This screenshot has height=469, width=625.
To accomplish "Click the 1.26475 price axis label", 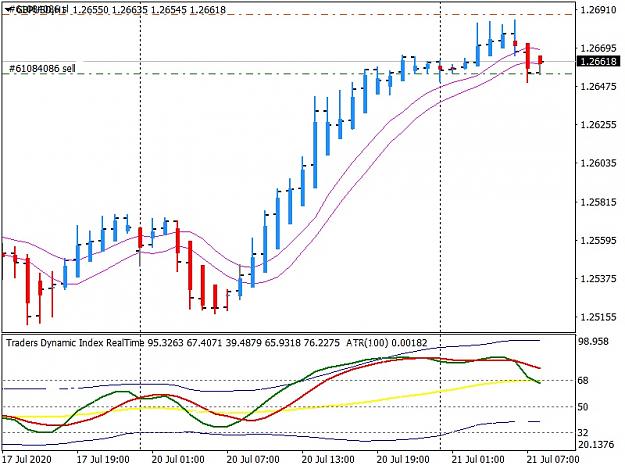I will (599, 86).
